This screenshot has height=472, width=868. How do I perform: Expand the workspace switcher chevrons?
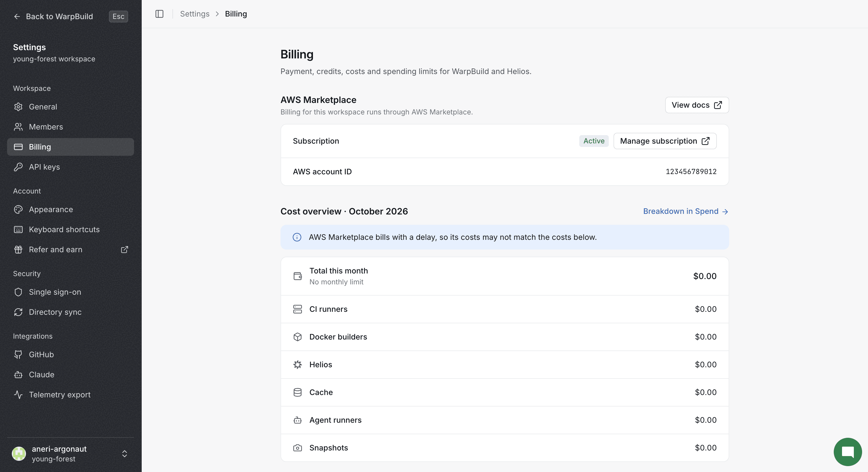click(124, 453)
